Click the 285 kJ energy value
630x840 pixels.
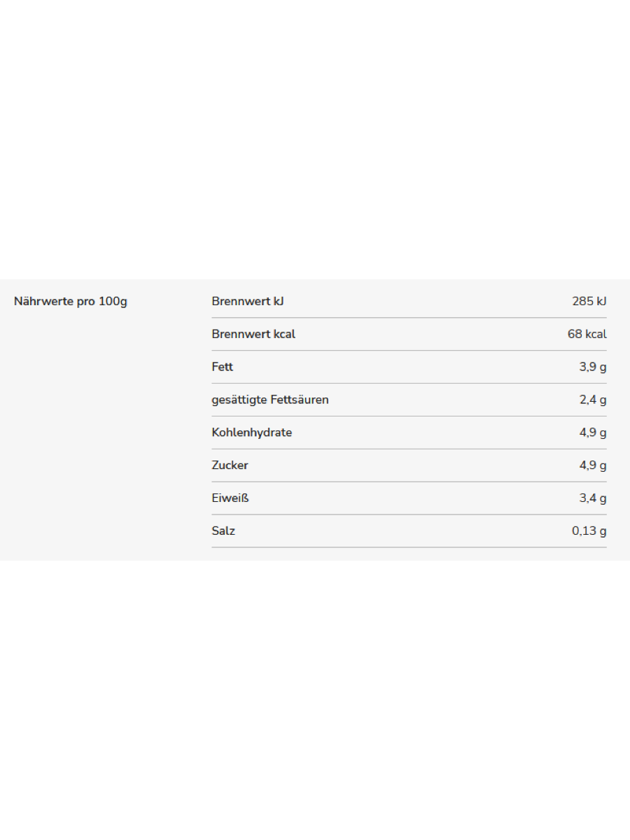coord(589,302)
